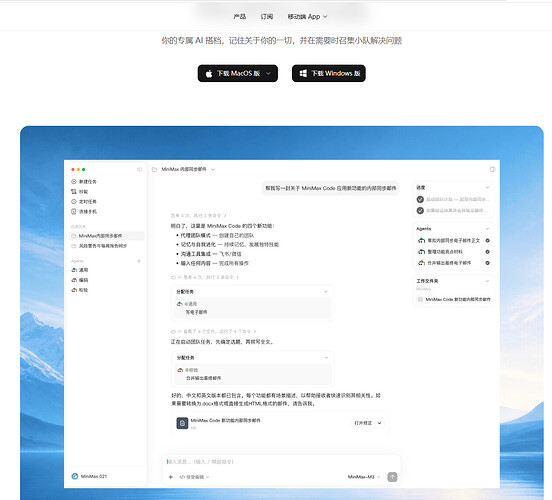Click the status dot of the second agent task
The height and width of the screenshot is (500, 552).
(488, 252)
